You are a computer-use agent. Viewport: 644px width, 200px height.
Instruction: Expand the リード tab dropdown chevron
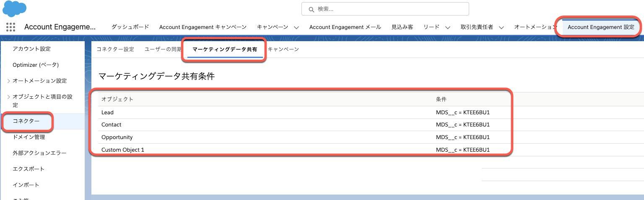pos(448,27)
